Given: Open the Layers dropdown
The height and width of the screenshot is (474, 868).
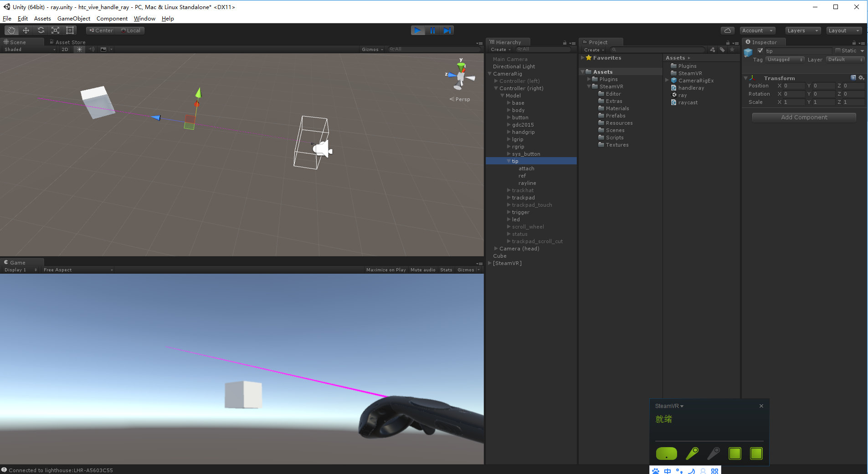Looking at the screenshot, I should click(x=803, y=31).
